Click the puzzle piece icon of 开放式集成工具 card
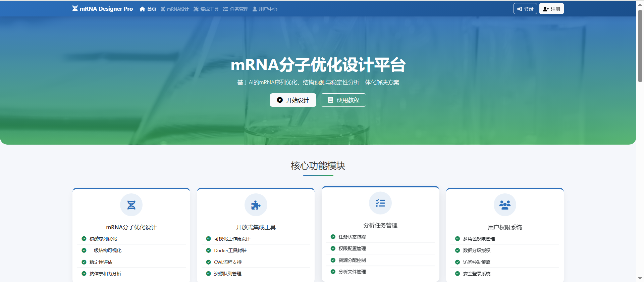Image resolution: width=644 pixels, height=282 pixels. click(256, 205)
